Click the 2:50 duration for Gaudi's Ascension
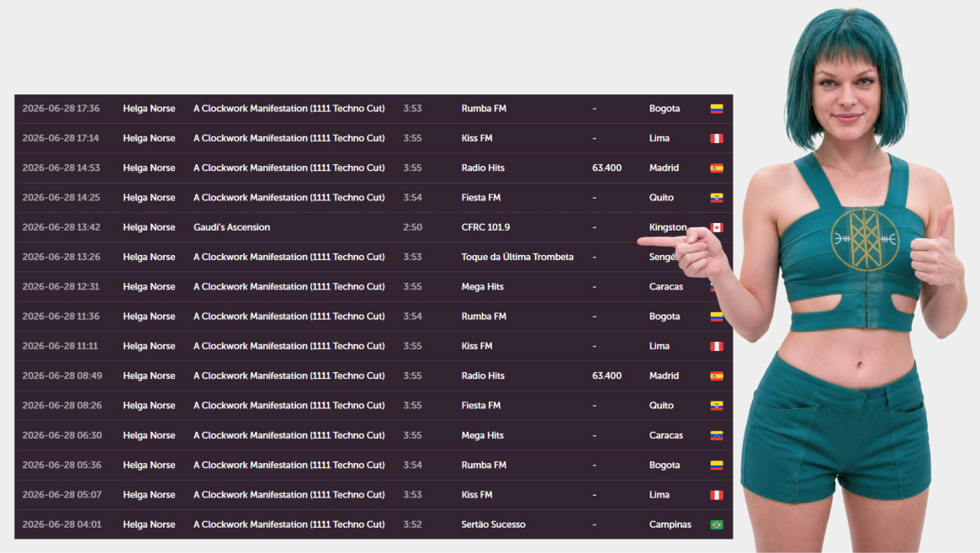This screenshot has height=553, width=980. pyautogui.click(x=412, y=227)
